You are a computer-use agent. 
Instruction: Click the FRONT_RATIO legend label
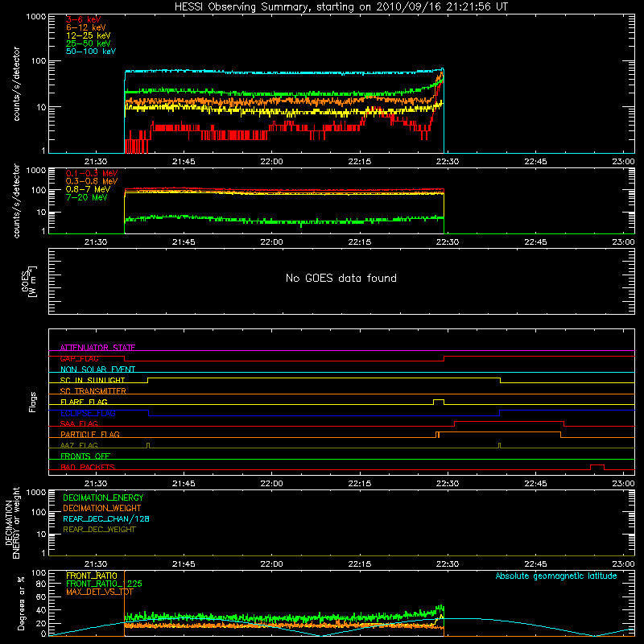click(x=92, y=576)
